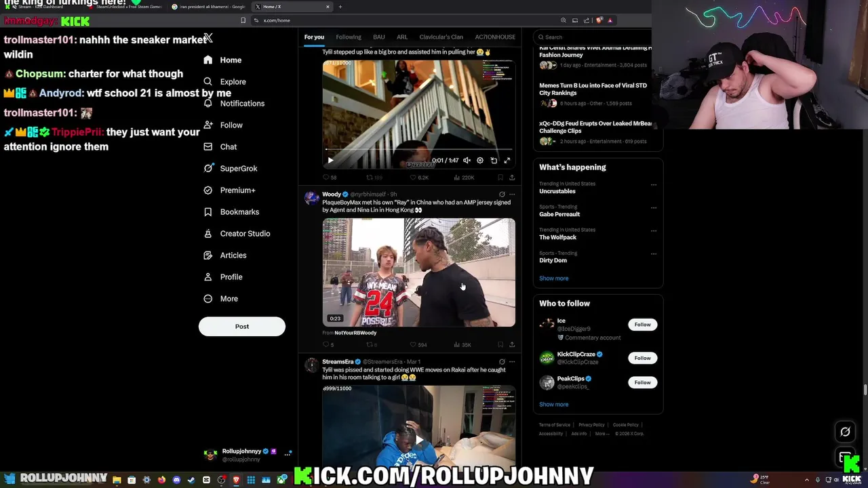The image size is (868, 488).
Task: Follow the Ice account
Action: click(x=642, y=325)
